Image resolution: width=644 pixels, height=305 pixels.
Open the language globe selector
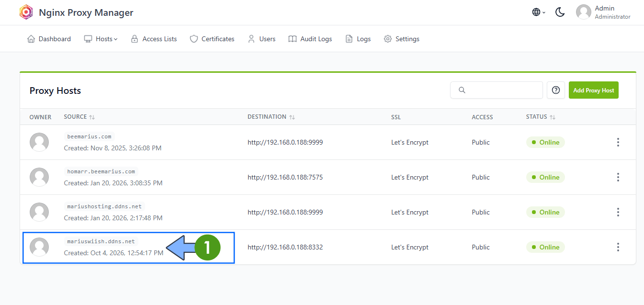coord(539,12)
